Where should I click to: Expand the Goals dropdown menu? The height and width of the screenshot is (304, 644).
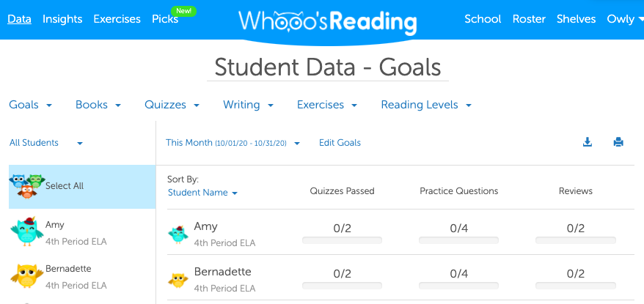[x=31, y=105]
